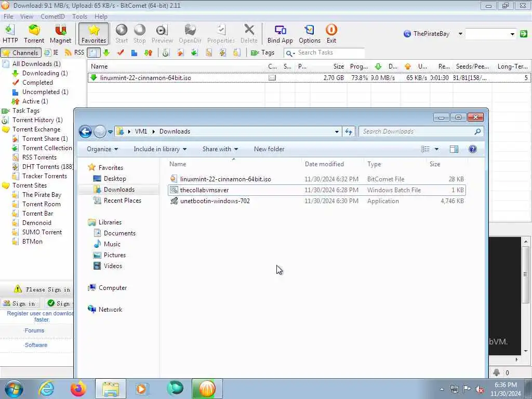Click the OpenDir toolbar icon

(x=190, y=34)
